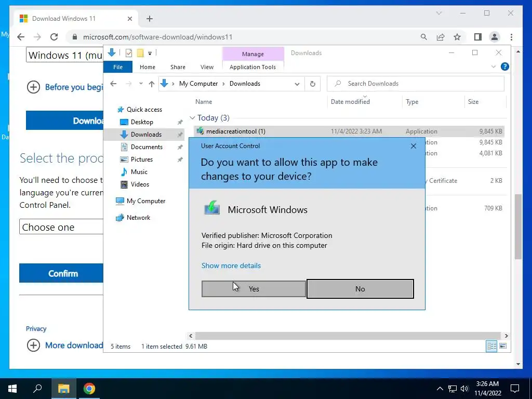Screen dimensions: 532x399
Task: Open Customize Quick Access Toolbar dropdown
Action: pos(150,54)
